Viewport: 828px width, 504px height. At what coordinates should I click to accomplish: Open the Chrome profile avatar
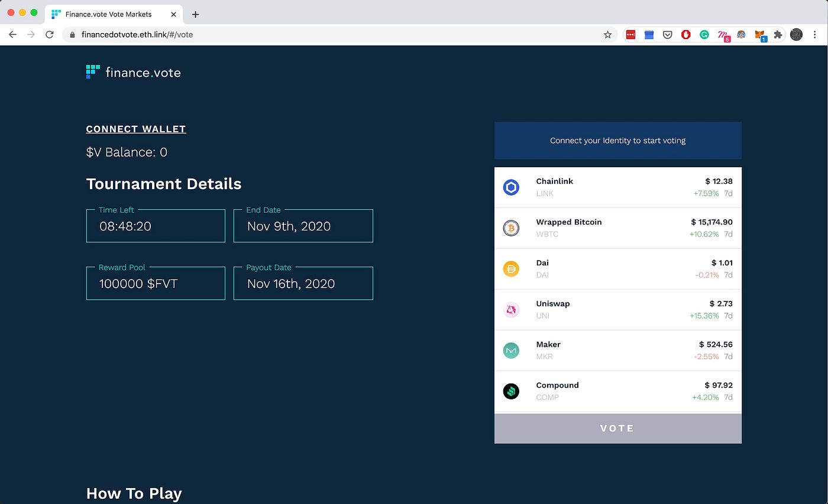point(796,35)
